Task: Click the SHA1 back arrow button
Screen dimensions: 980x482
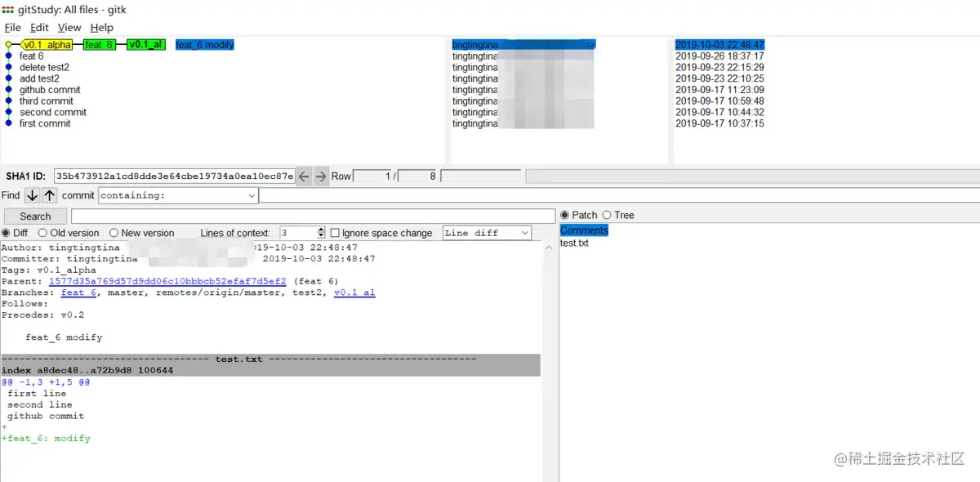Action: coord(304,176)
